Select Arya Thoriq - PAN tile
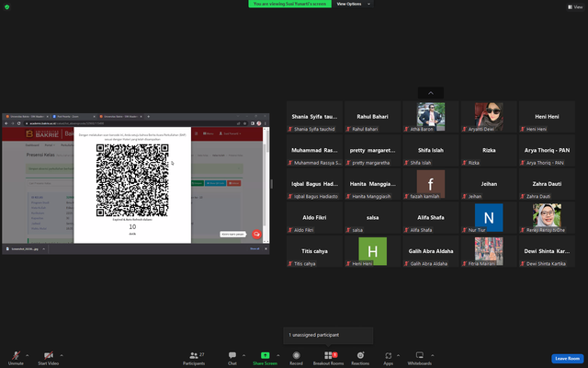 coord(548,150)
